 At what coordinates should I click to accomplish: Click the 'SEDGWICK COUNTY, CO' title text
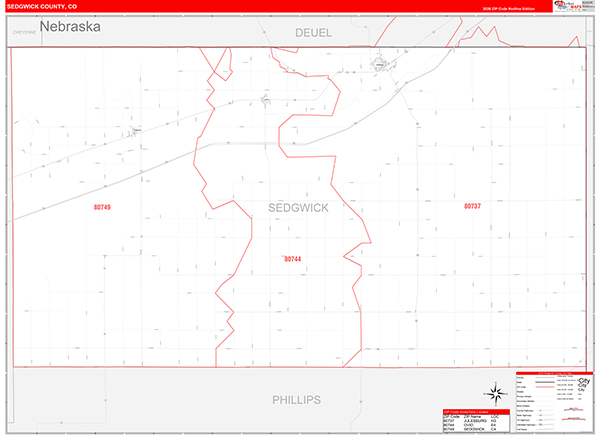click(x=42, y=7)
